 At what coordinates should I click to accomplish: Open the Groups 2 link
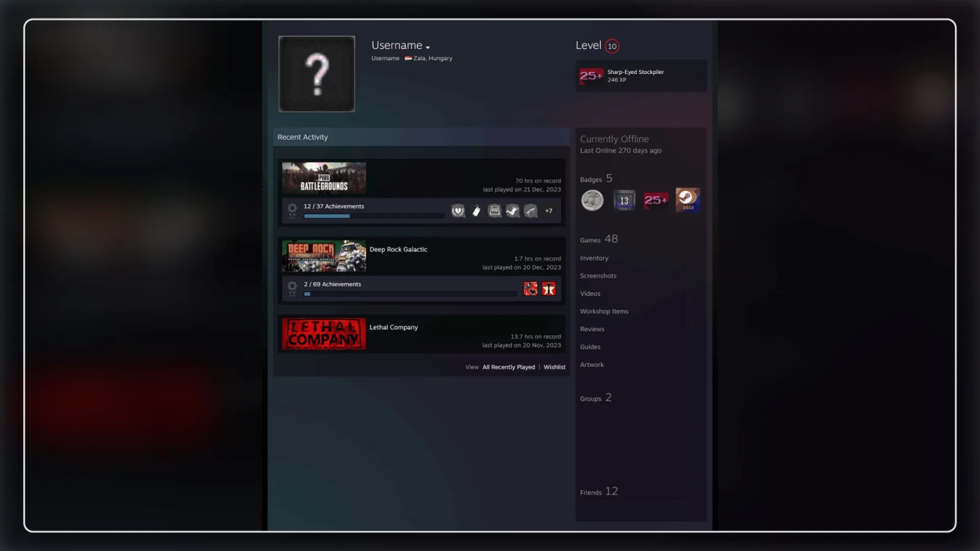[596, 398]
